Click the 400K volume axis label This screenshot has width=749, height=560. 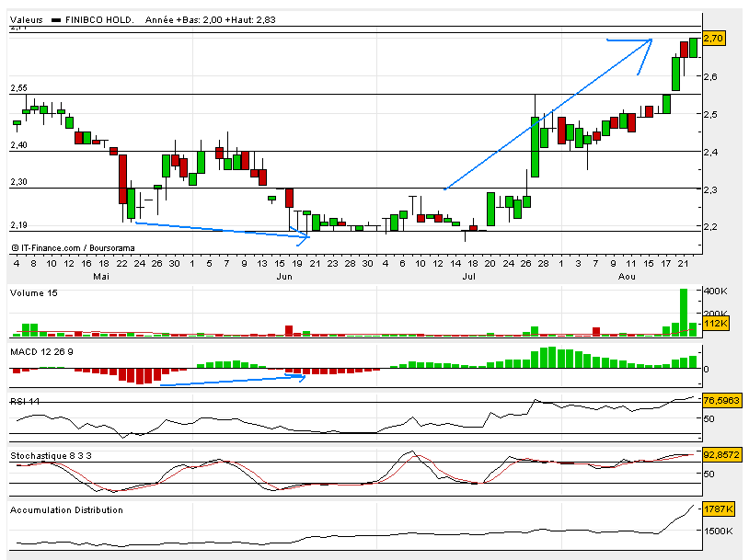pos(716,291)
